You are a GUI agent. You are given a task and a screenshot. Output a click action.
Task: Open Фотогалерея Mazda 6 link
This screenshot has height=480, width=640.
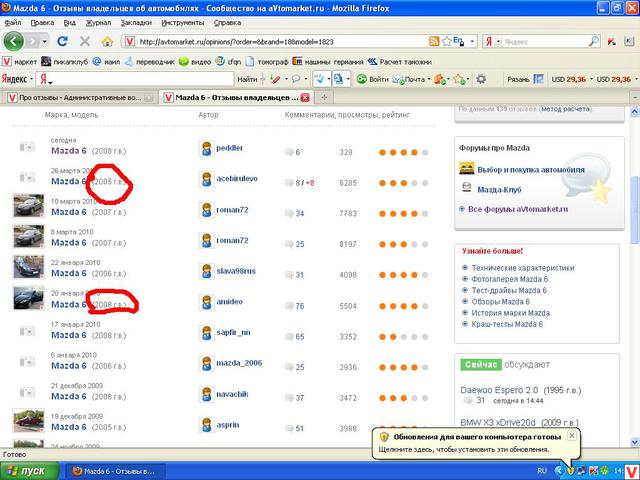pos(509,279)
